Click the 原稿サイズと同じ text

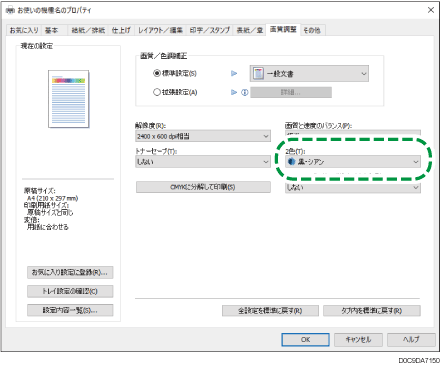click(50, 212)
